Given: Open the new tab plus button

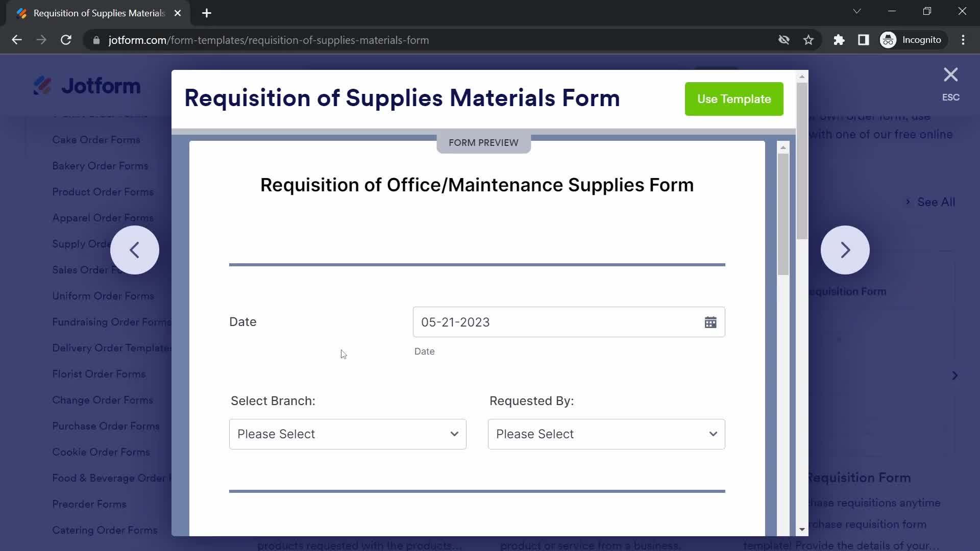Looking at the screenshot, I should click(x=207, y=13).
